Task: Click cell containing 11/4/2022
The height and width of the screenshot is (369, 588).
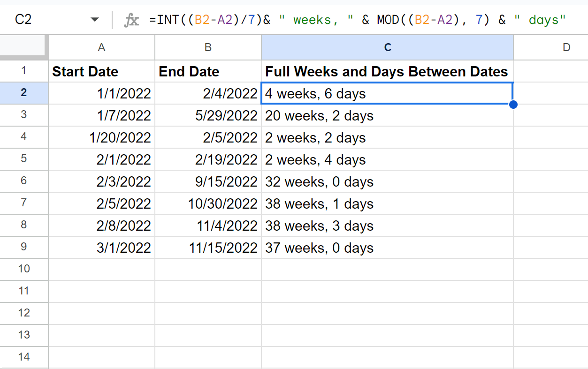Action: coord(208,226)
